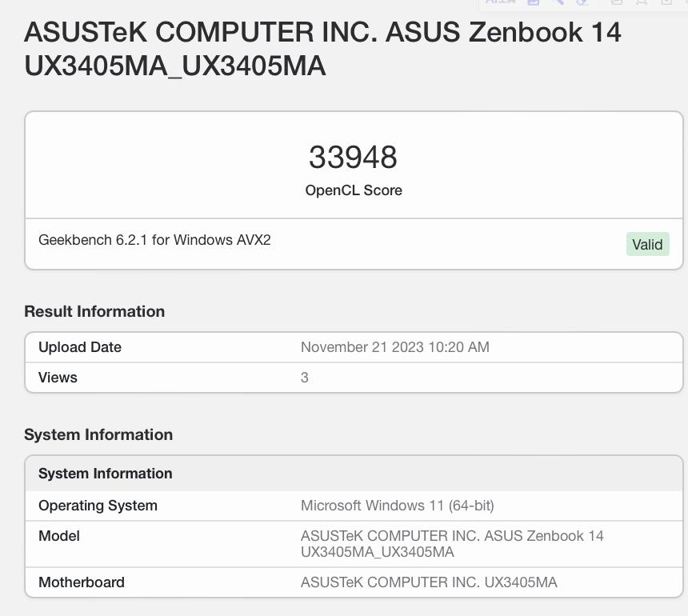Click the page title ASUS Zenbook 14 heading
This screenshot has width=688, height=616.
click(x=322, y=49)
